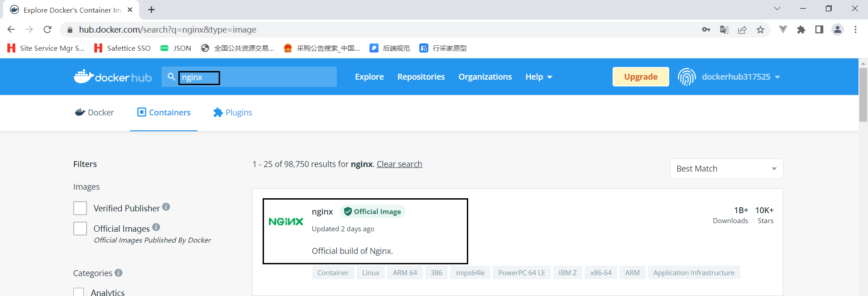Open the Extensions puzzle icon
The image size is (868, 296).
801,30
